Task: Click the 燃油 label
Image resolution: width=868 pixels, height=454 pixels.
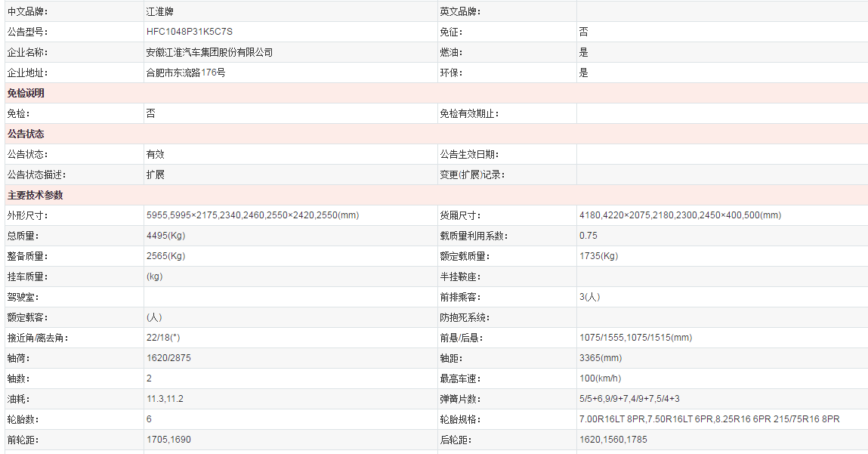Action: pyautogui.click(x=450, y=53)
